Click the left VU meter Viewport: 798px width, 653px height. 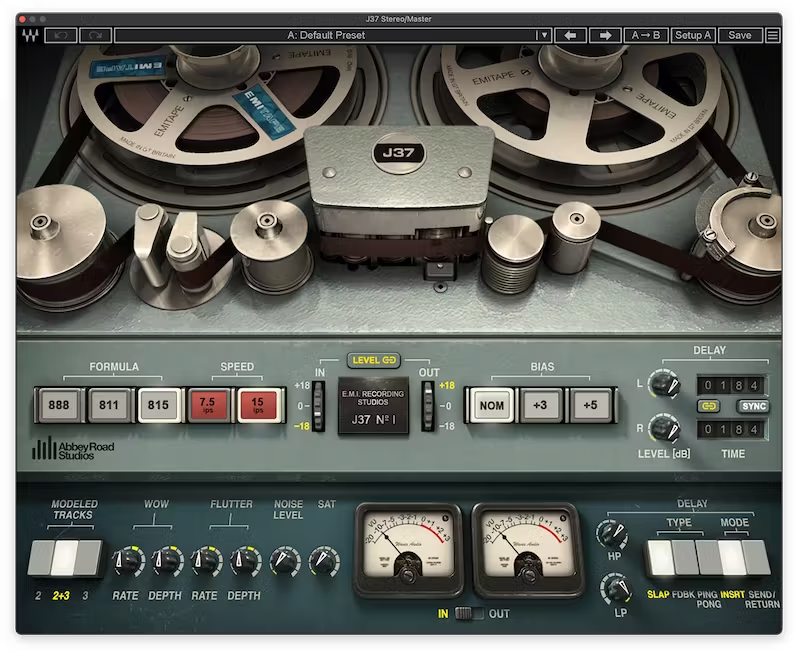pyautogui.click(x=408, y=550)
